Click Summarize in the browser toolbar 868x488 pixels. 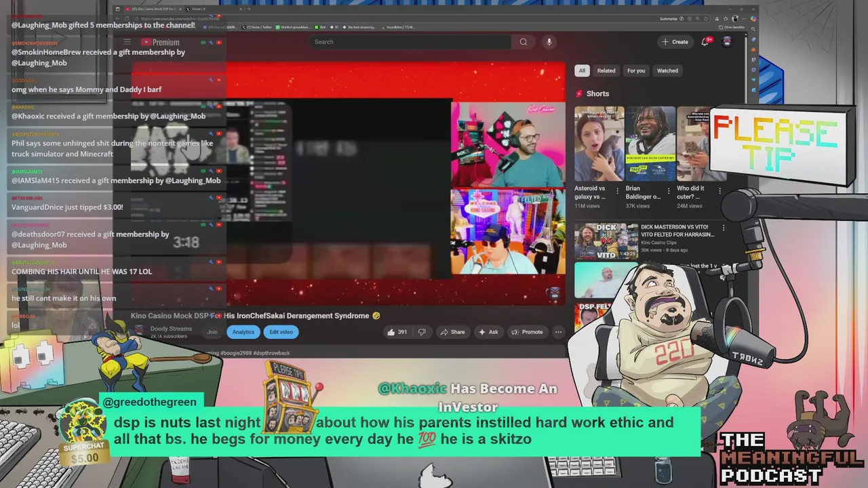(x=672, y=19)
